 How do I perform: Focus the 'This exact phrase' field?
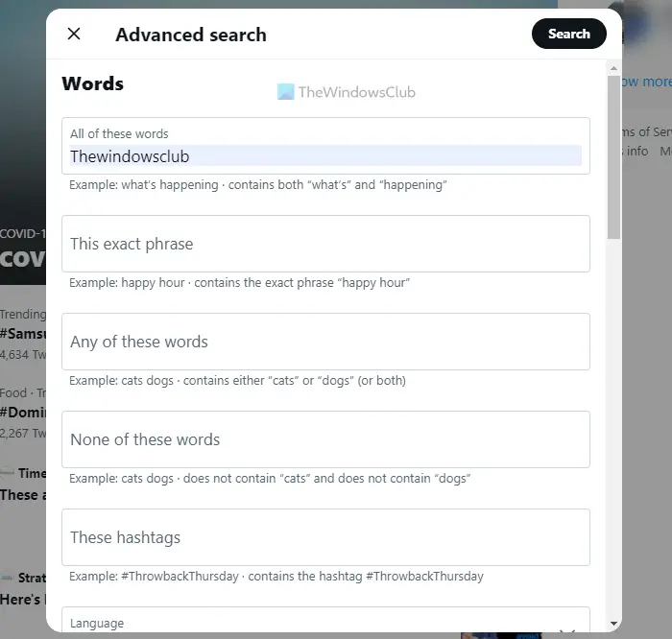pos(325,244)
